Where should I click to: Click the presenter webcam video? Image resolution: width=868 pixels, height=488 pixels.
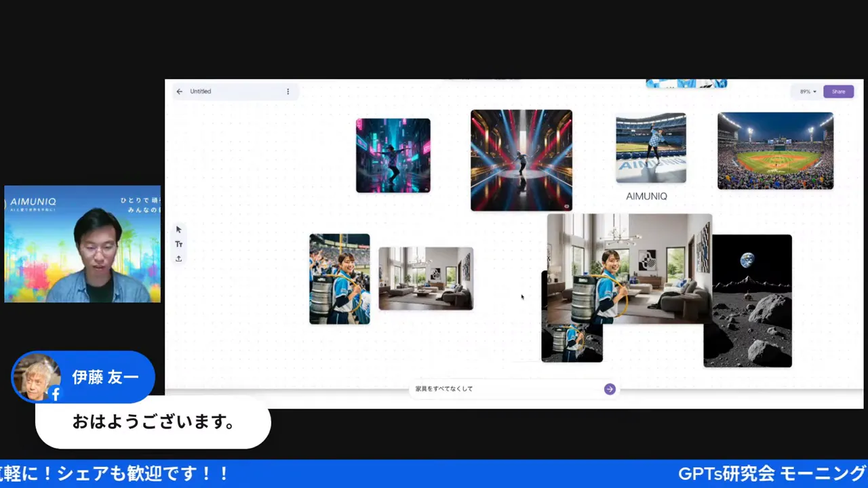point(82,244)
